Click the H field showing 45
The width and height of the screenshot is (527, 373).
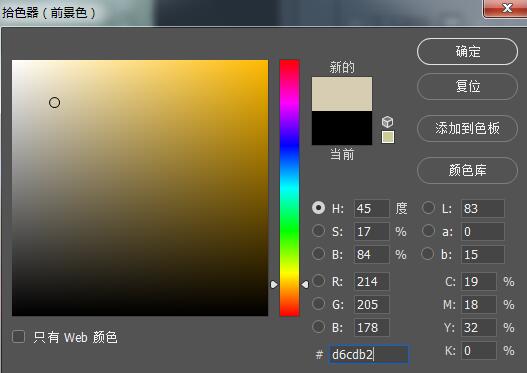click(x=371, y=208)
